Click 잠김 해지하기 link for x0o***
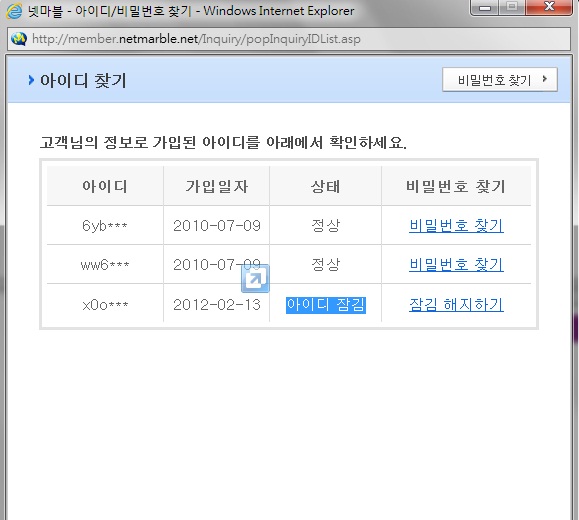 click(x=456, y=305)
